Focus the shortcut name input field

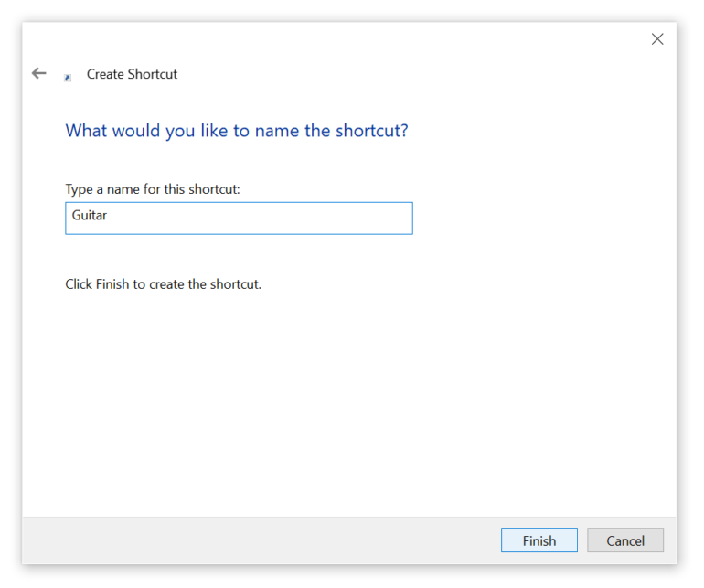click(x=239, y=219)
